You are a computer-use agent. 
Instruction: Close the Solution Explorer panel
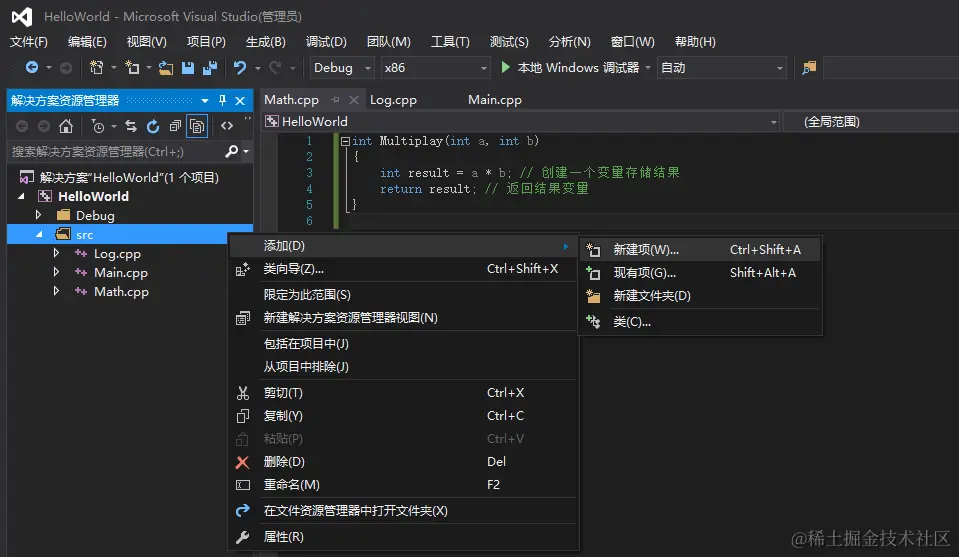240,100
